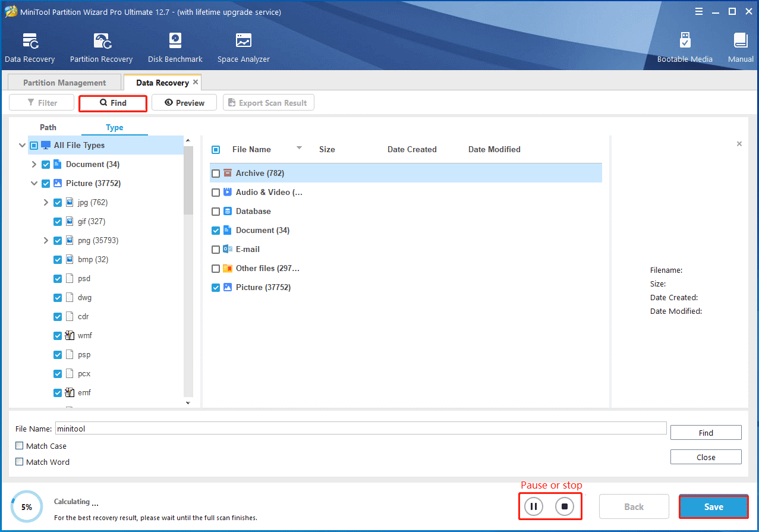Select the Type tab
Image resolution: width=759 pixels, height=532 pixels.
coord(115,127)
